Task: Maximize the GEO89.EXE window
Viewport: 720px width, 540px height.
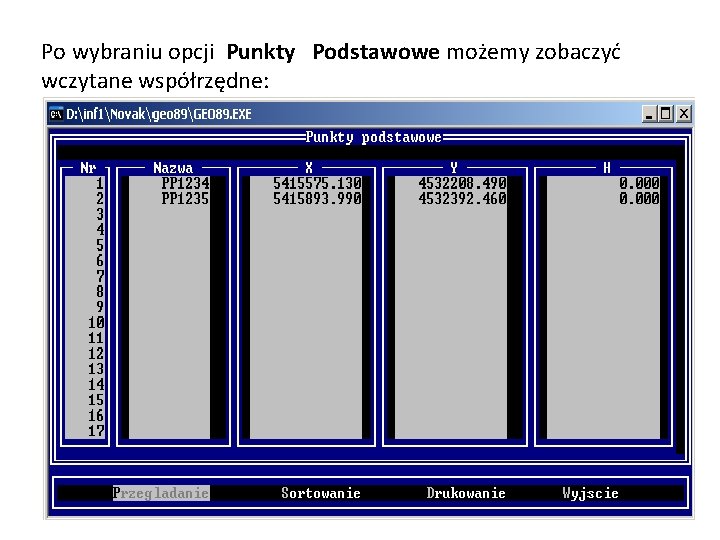Action: 666,113
